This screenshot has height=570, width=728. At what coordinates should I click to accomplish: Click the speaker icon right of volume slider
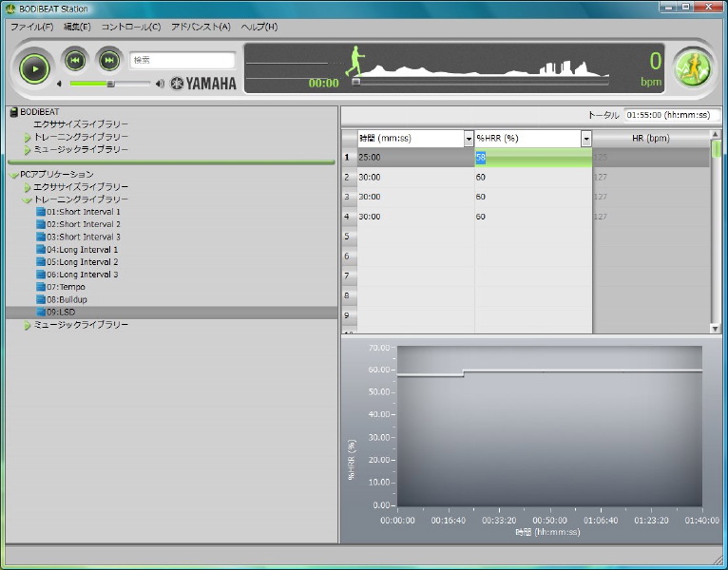pos(160,84)
